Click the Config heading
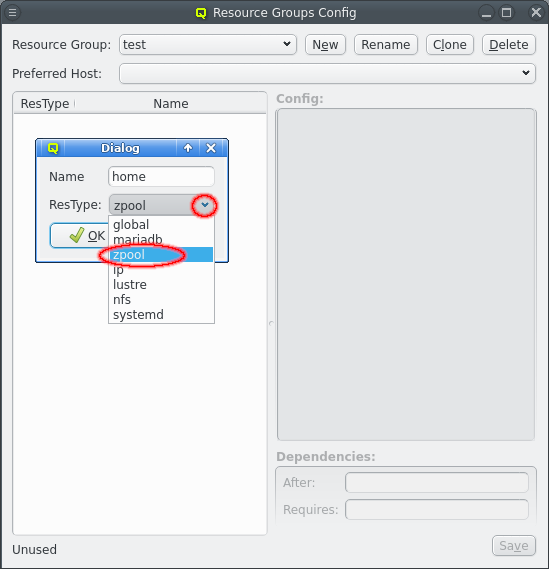Viewport: 549px width, 569px height. (300, 99)
